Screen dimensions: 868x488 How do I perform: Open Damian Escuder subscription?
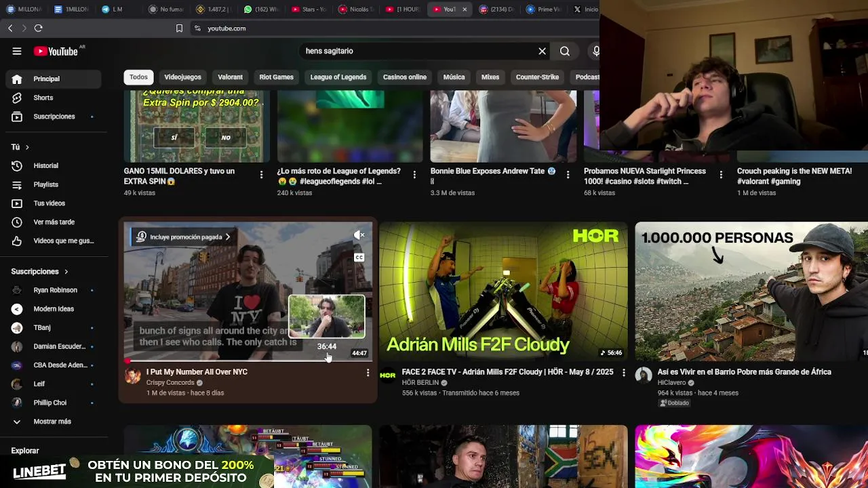pyautogui.click(x=53, y=346)
